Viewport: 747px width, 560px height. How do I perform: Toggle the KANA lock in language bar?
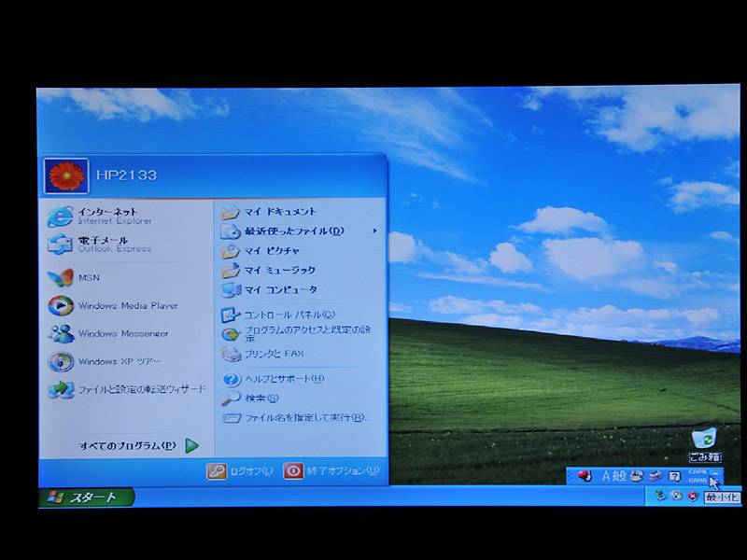coord(697,481)
